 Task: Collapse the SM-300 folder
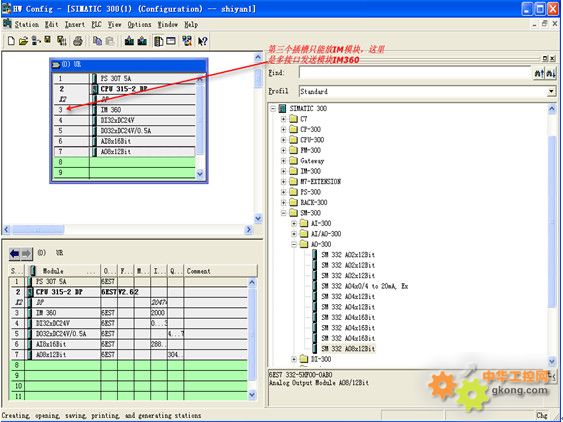tap(283, 213)
